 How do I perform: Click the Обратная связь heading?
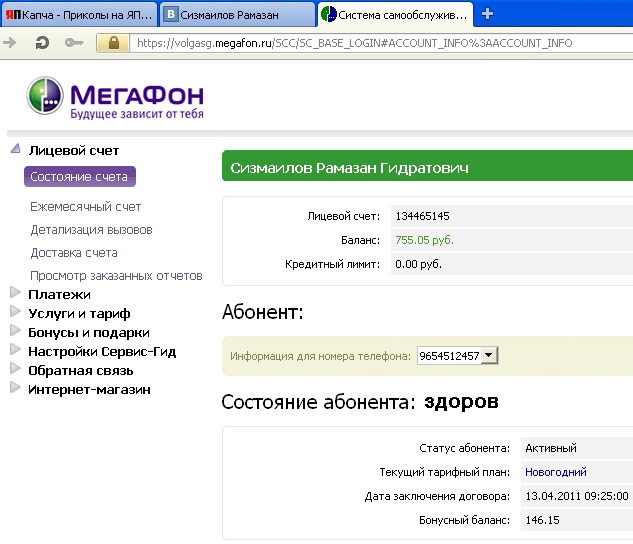click(x=81, y=370)
